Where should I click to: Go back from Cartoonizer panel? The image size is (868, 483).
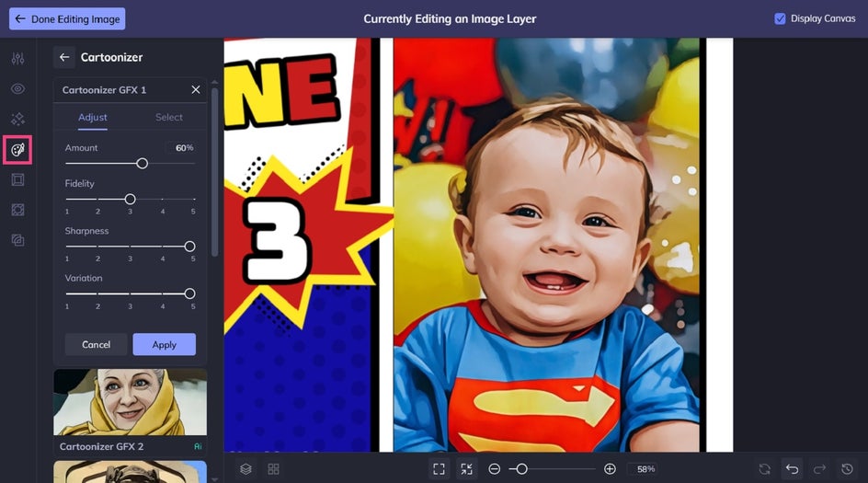coord(64,57)
